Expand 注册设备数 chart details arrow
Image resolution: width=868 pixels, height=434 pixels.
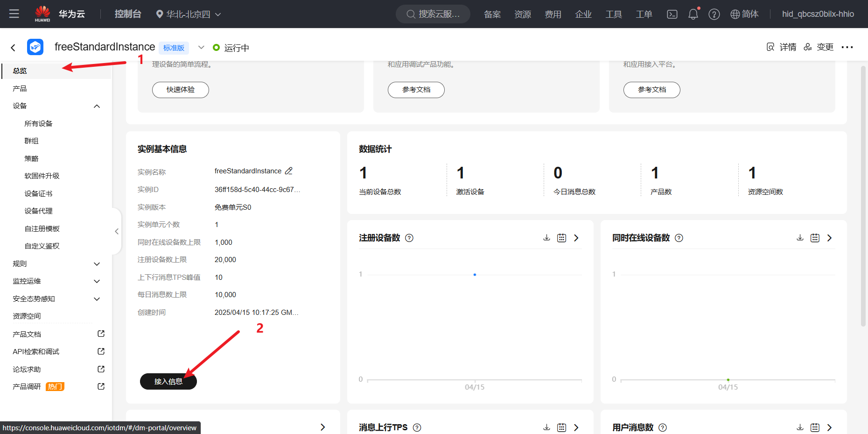576,238
